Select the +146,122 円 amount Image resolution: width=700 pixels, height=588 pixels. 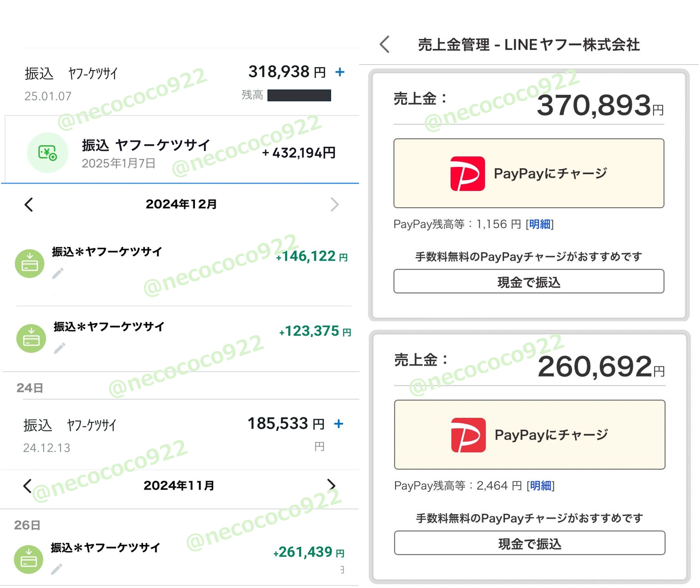tap(312, 256)
